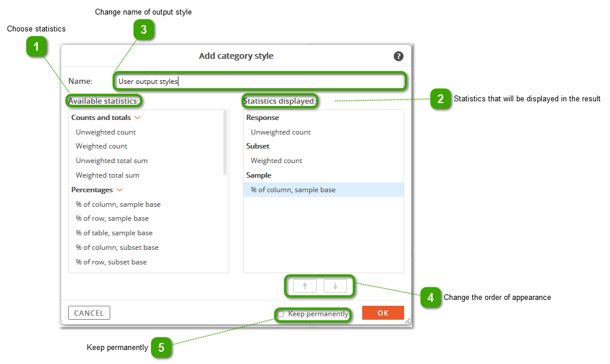Select Weighted count in Available statistics
The image size is (610, 364).
101,146
